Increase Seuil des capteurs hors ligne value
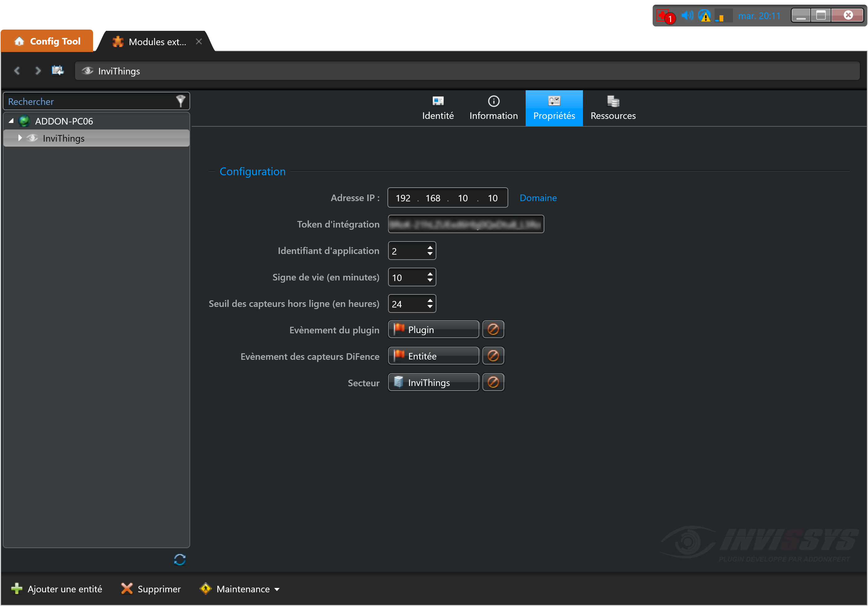 pyautogui.click(x=430, y=301)
